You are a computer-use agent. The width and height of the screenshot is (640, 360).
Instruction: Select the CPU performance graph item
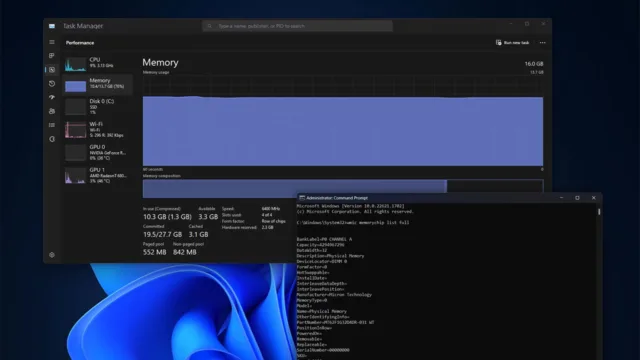98,64
